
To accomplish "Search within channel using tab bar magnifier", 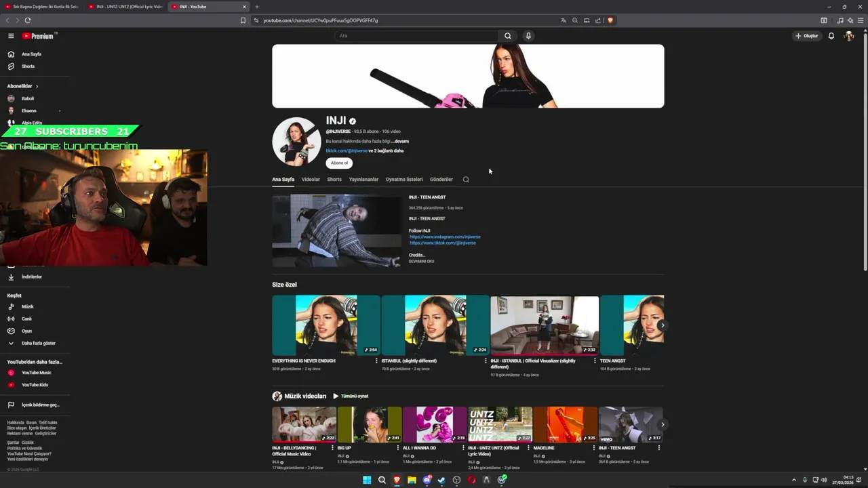I will point(466,180).
